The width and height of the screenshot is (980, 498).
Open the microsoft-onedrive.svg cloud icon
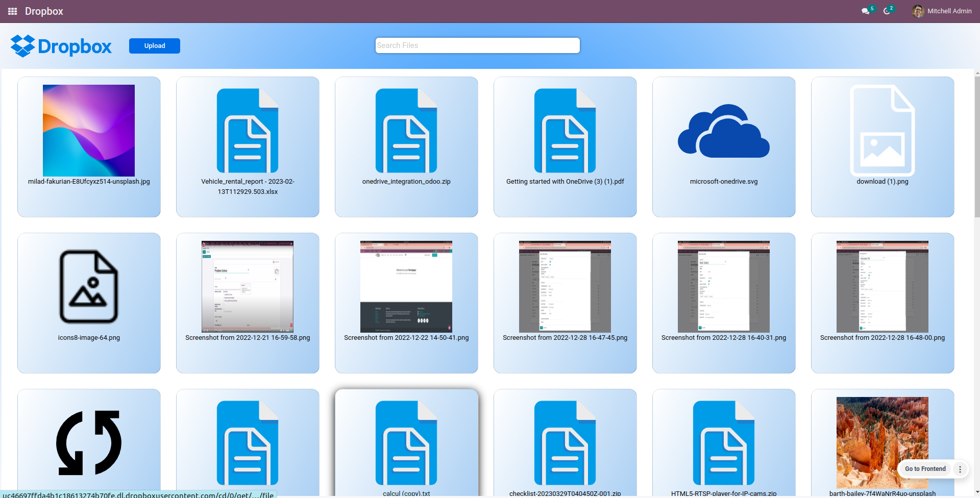coord(724,131)
